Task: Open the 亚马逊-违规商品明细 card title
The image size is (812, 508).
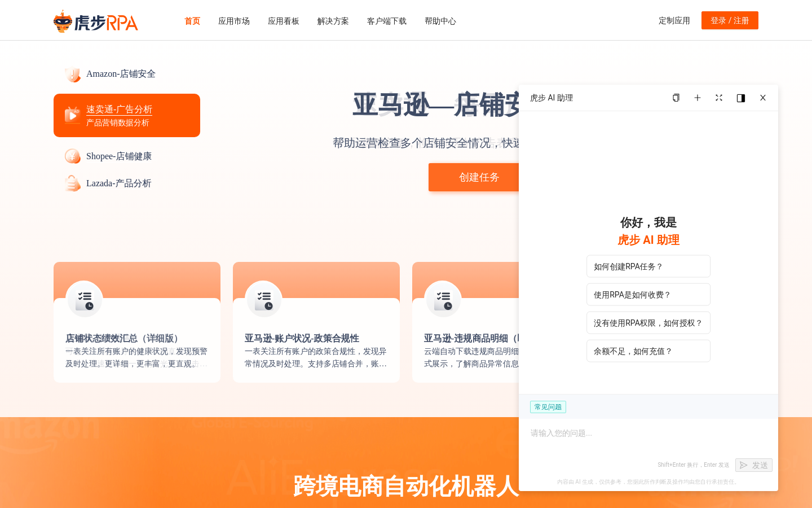Action: 471,338
